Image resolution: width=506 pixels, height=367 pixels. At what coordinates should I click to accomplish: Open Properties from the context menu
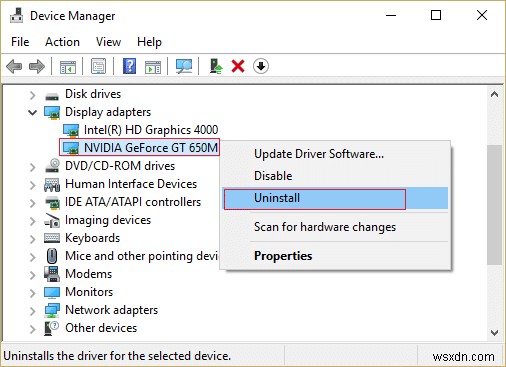tap(336, 256)
